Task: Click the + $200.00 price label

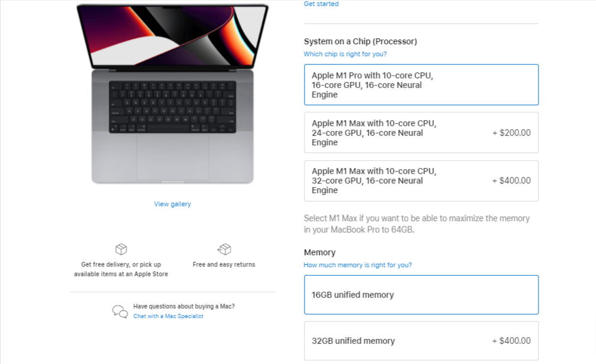Action: pyautogui.click(x=512, y=133)
